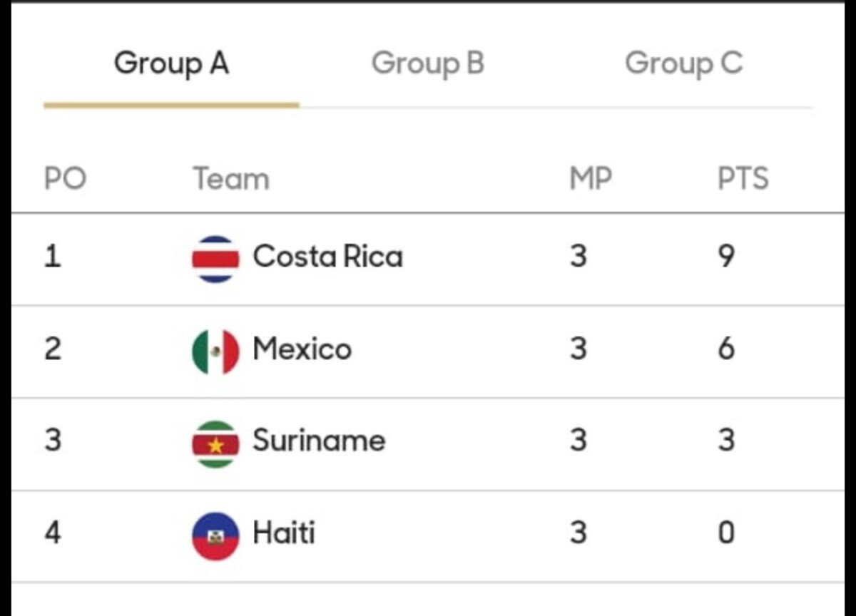The image size is (856, 616).
Task: Click position number 3 for Suriname
Action: [x=53, y=441]
